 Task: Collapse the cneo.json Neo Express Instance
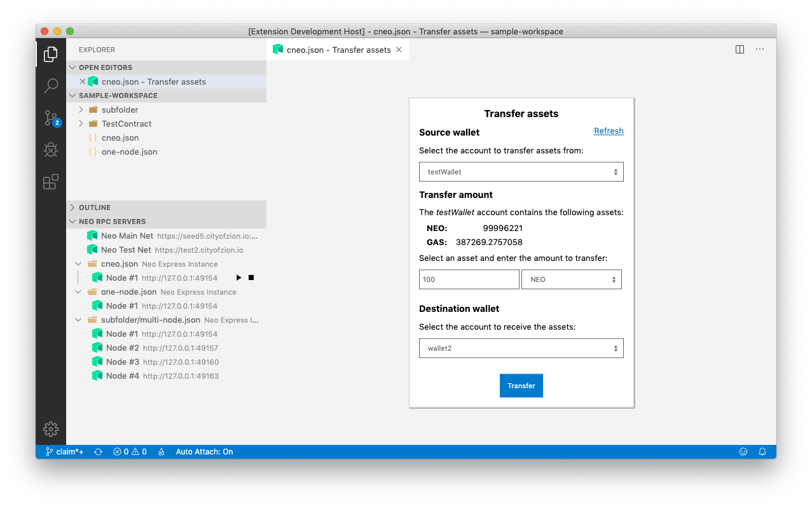(78, 264)
